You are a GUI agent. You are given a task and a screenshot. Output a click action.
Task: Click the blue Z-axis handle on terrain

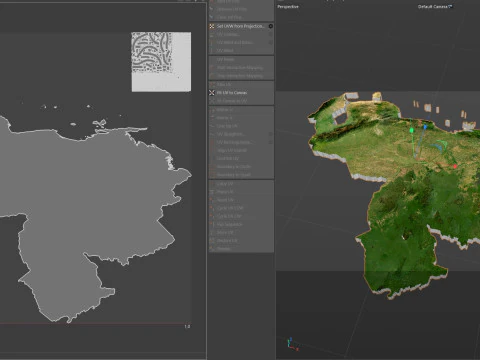[425, 127]
